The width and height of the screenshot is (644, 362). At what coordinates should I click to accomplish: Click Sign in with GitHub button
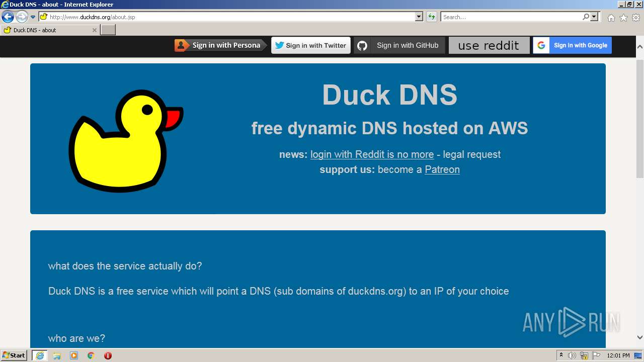tap(399, 45)
